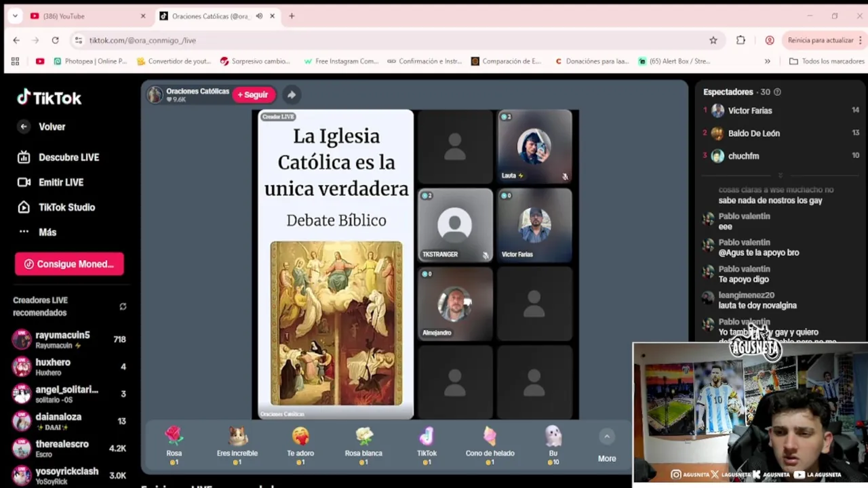Click Pablo valentin 'Te apoyo digo' comment
Image resolution: width=868 pixels, height=488 pixels.
[744, 279]
